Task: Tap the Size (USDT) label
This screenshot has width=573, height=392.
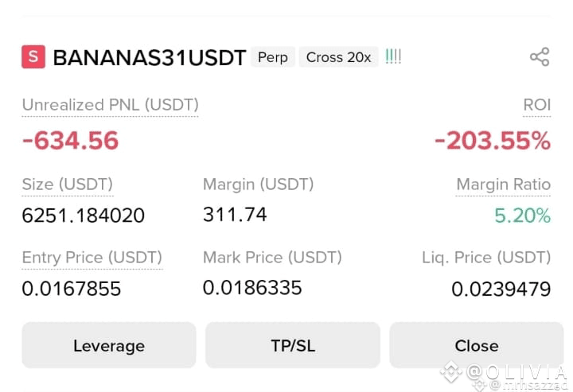Action: point(67,184)
